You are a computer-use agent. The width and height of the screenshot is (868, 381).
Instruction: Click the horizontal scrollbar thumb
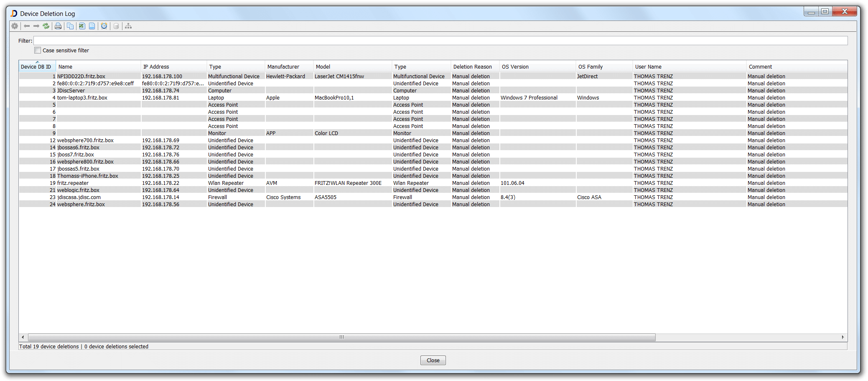click(x=341, y=337)
